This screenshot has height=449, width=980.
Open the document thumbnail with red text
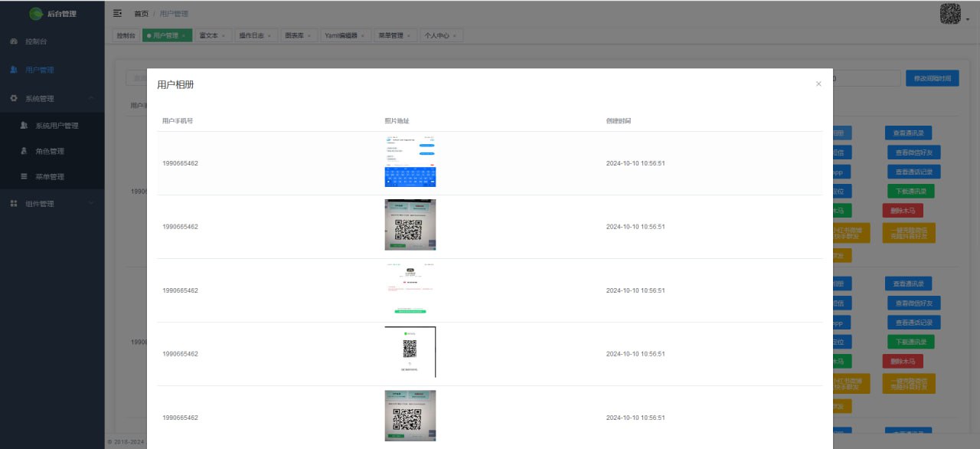pyautogui.click(x=410, y=289)
